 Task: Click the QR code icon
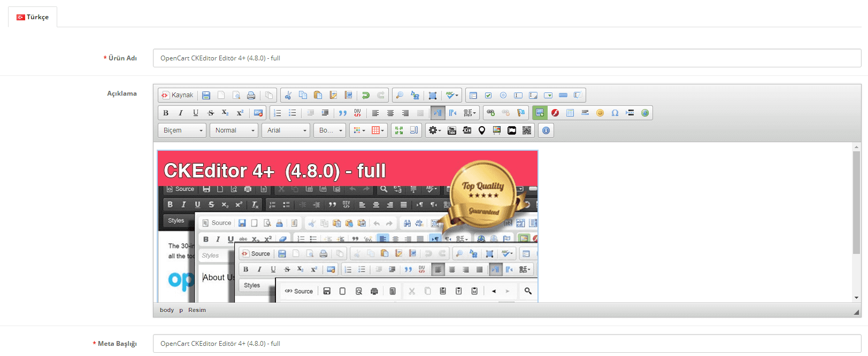coord(527,130)
